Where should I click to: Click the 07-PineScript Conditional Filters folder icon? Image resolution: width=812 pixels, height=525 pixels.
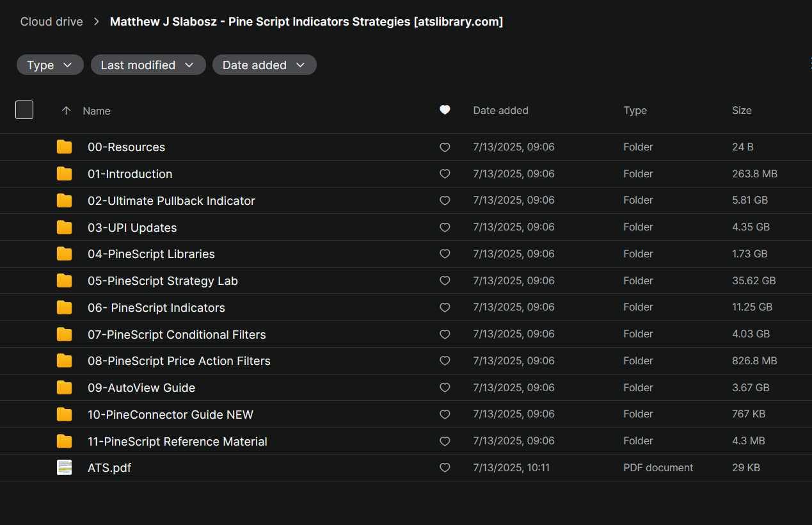tap(64, 334)
